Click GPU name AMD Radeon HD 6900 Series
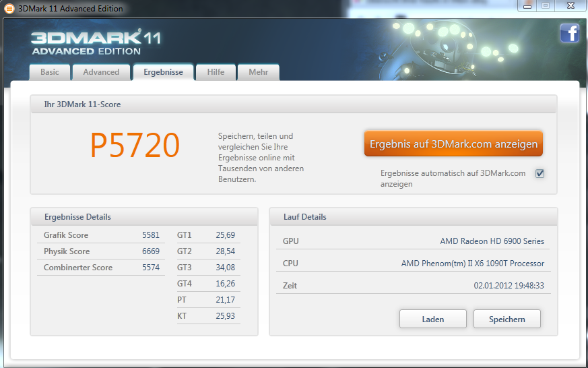This screenshot has height=368, width=588. tap(492, 241)
